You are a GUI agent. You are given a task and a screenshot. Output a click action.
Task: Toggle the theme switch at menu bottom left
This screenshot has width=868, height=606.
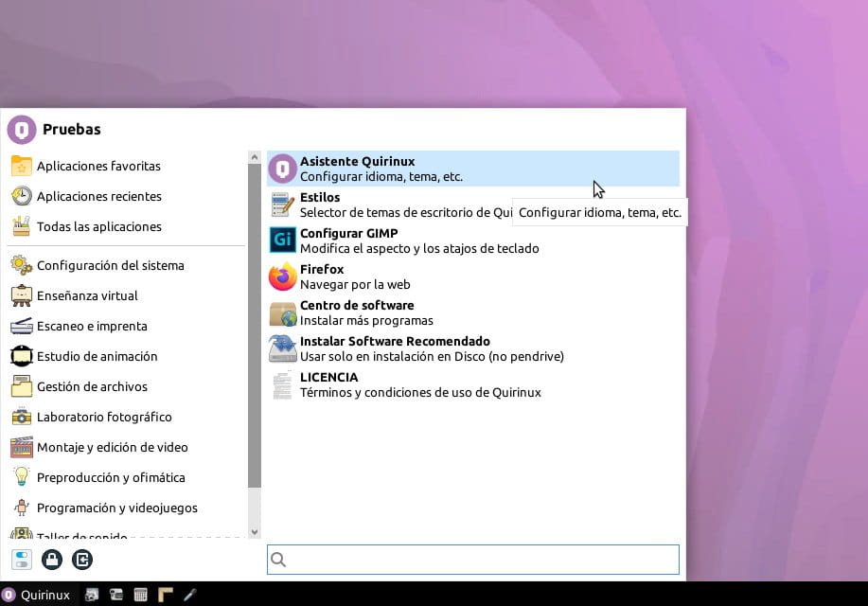click(22, 560)
